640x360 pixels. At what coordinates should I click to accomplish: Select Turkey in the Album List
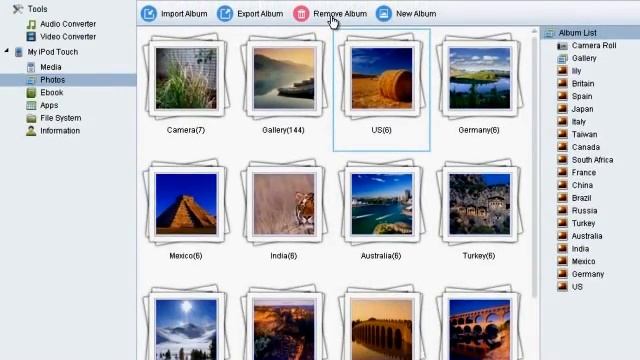coord(583,223)
